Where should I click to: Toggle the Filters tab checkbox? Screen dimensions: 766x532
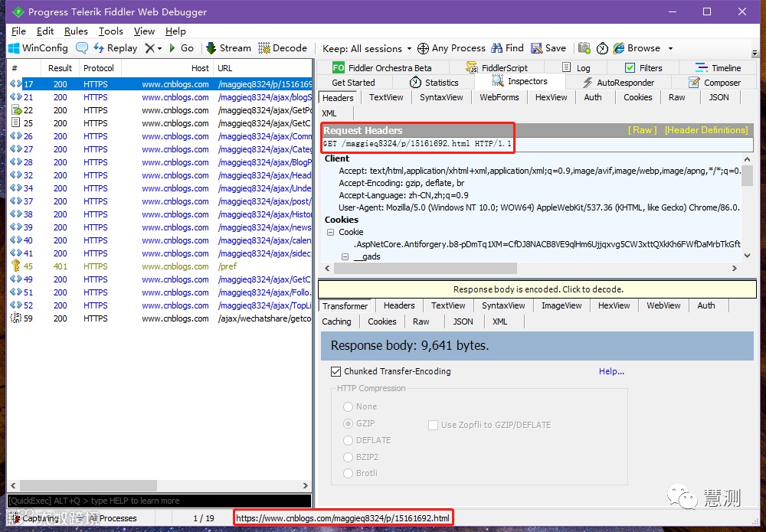click(x=630, y=68)
